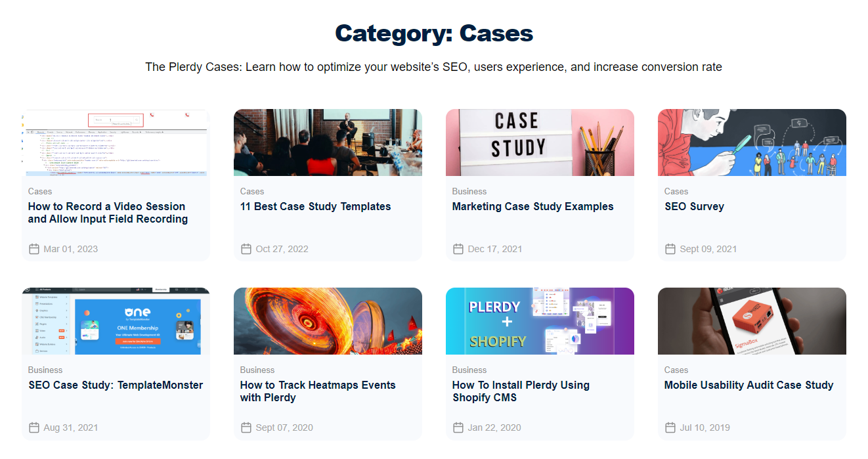The width and height of the screenshot is (868, 459).
Task: Click the SigmaBox phone thumbnail image
Action: point(752,321)
